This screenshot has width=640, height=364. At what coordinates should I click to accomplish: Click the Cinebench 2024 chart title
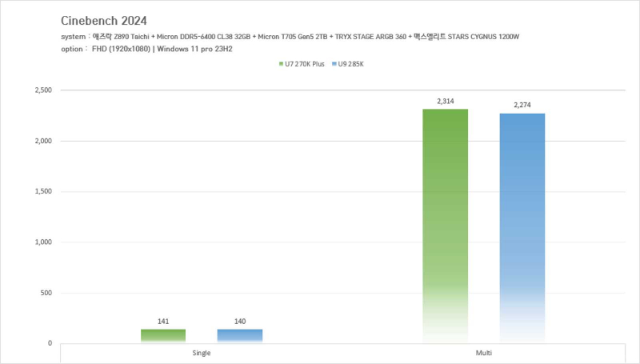[x=103, y=20]
